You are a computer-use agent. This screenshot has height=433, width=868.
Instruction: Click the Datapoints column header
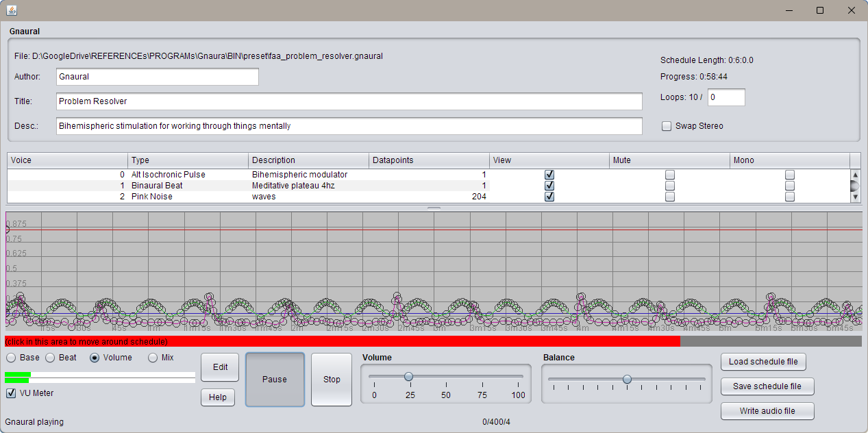(x=430, y=160)
